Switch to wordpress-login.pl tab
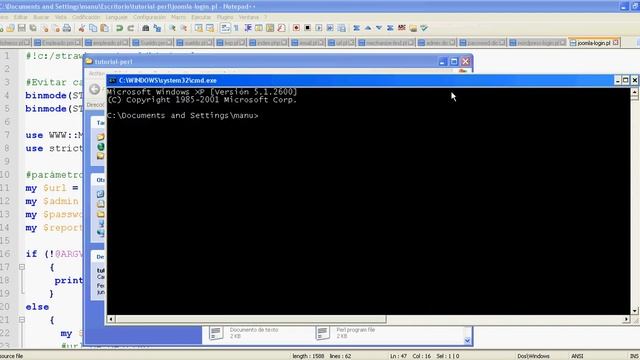 (538, 42)
